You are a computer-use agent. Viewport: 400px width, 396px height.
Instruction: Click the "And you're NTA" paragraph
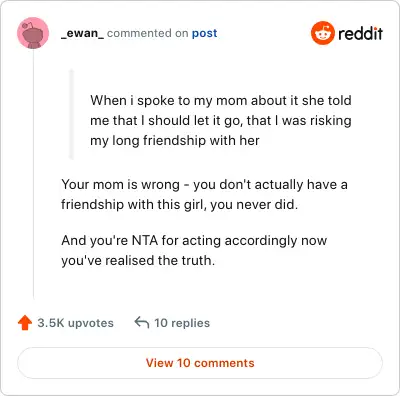tap(194, 250)
